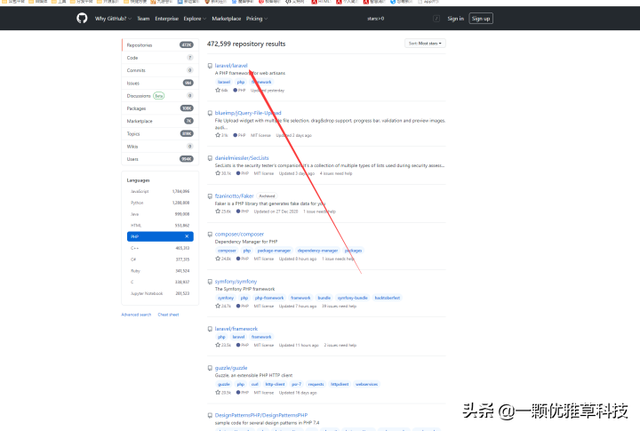
Task: Click star icon in danielmiessler/SecLists result
Action: click(218, 173)
